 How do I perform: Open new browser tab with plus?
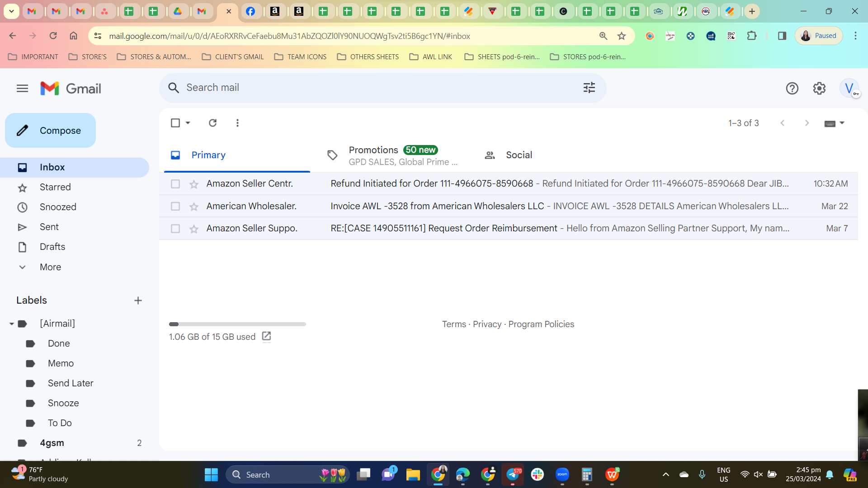pyautogui.click(x=752, y=11)
